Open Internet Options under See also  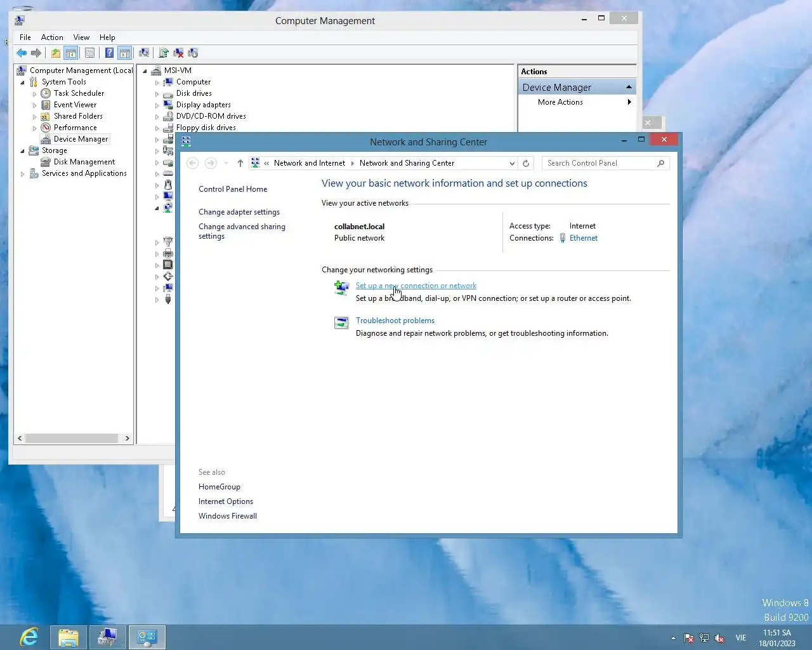226,501
